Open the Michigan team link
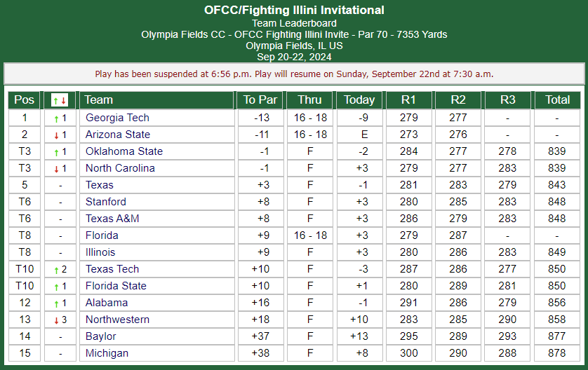Viewport: 588px width, 370px height. 107,353
